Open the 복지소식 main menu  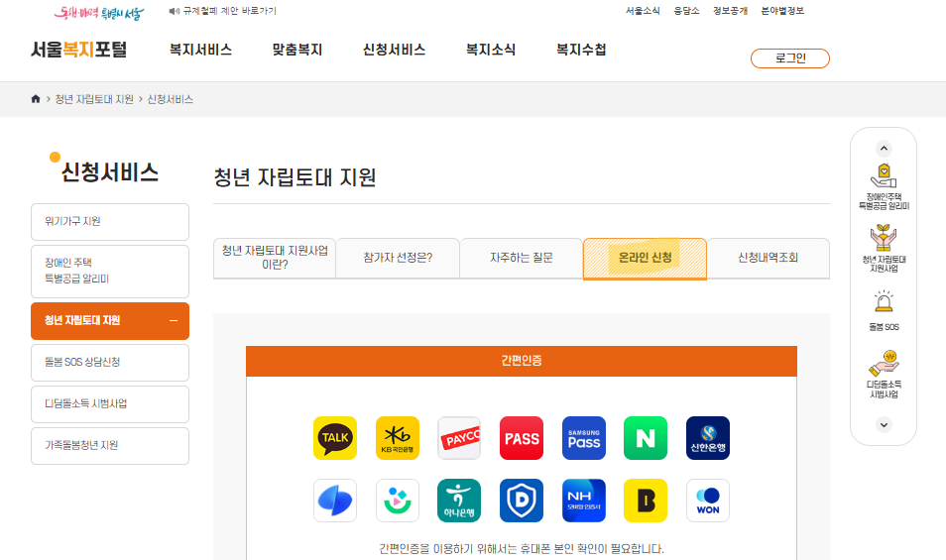pos(491,50)
